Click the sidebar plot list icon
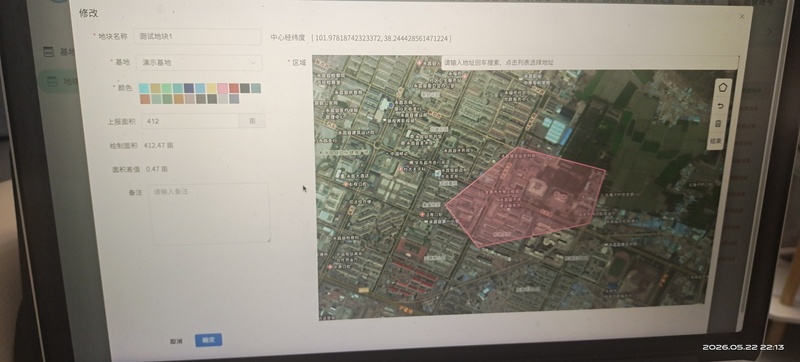Screen dimensions: 800x362 pos(52,81)
